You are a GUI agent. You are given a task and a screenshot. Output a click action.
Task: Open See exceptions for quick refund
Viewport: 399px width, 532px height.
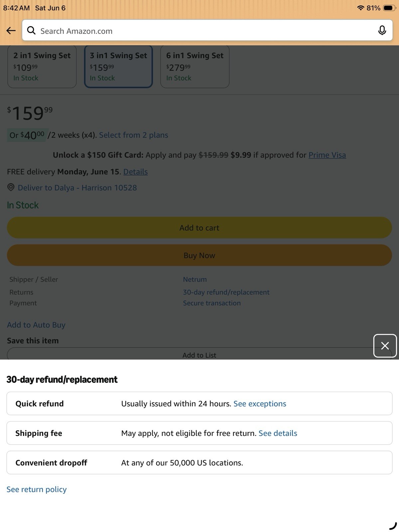(260, 404)
